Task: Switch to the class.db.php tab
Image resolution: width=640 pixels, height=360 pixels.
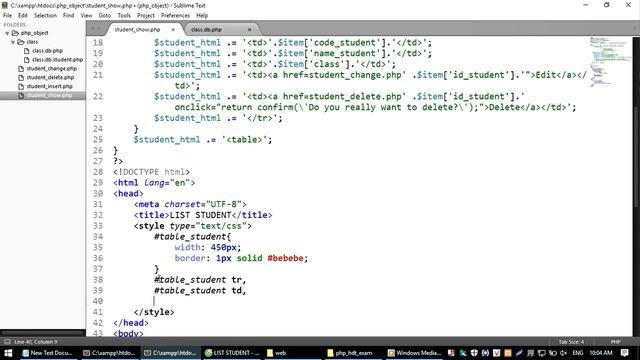Action: [x=206, y=30]
